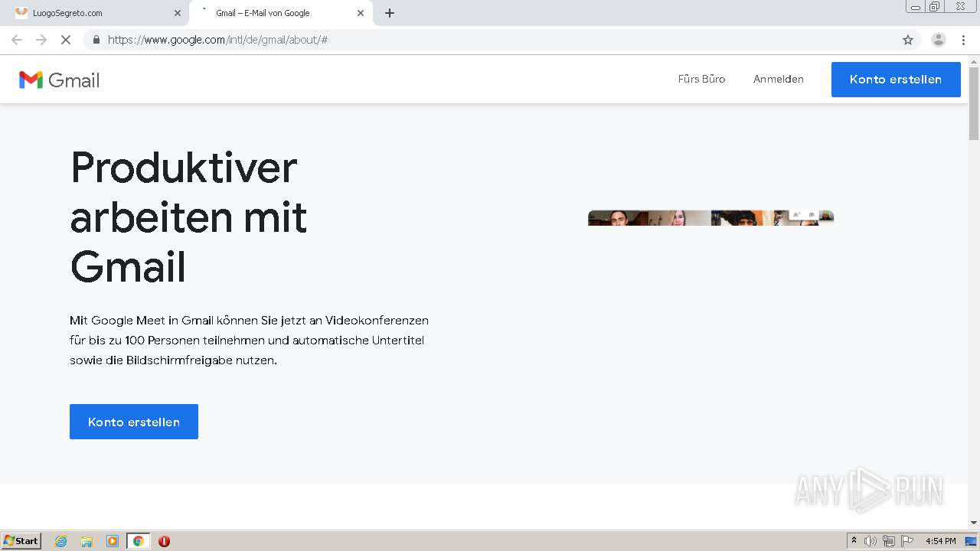980x551 pixels.
Task: Click the Show desktop button
Action: [x=972, y=541]
